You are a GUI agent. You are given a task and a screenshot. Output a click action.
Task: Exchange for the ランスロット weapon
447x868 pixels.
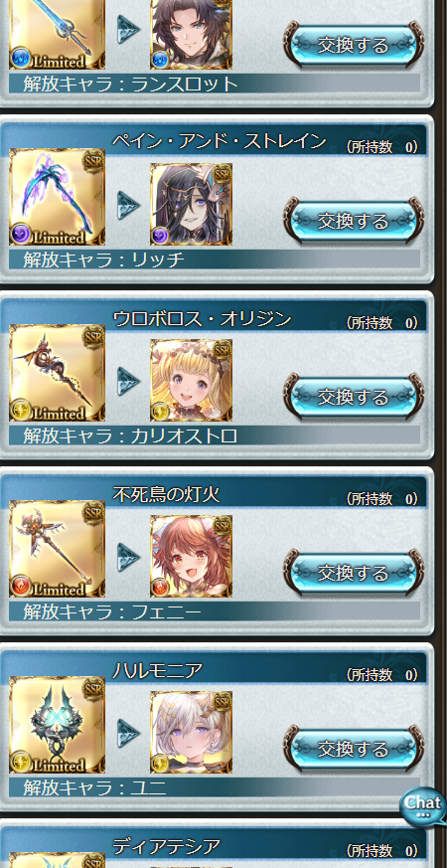[354, 45]
